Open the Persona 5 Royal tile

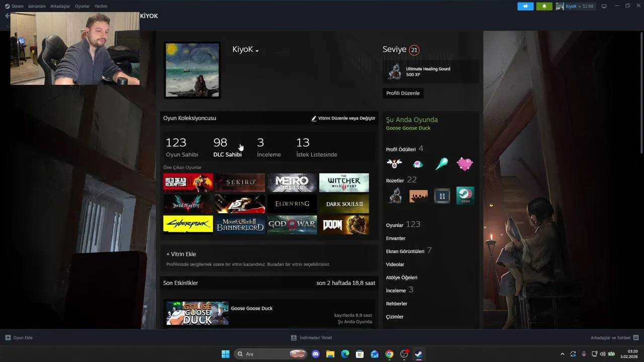click(240, 204)
